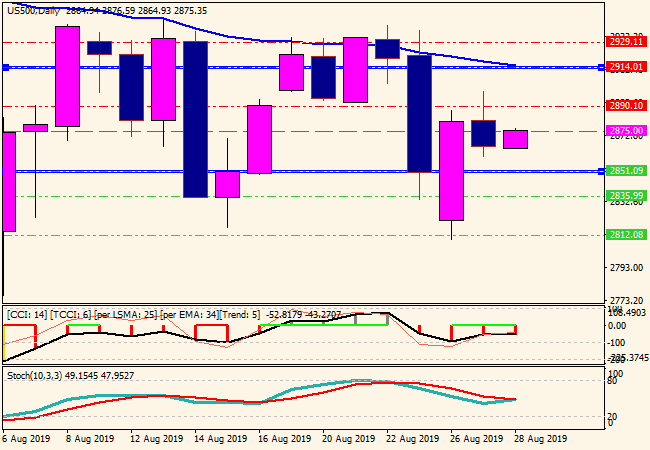Click the left handle of the 2851.09 line

(5, 171)
